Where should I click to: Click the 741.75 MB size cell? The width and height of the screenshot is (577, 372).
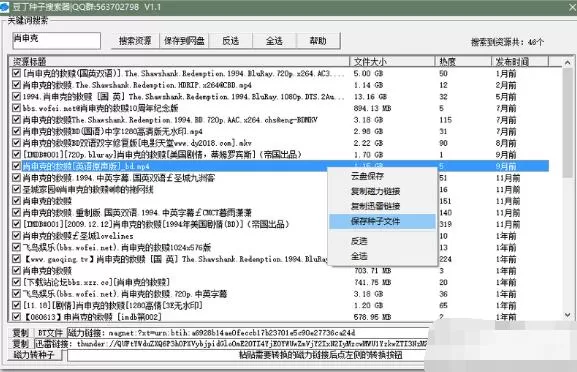tap(372, 282)
